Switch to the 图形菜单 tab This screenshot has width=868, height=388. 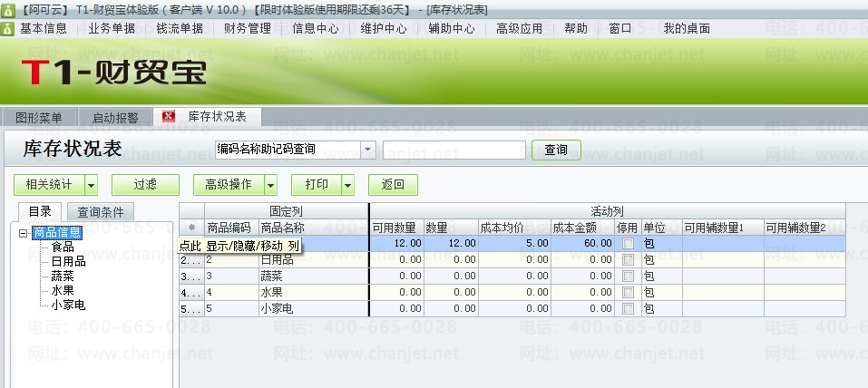click(39, 118)
